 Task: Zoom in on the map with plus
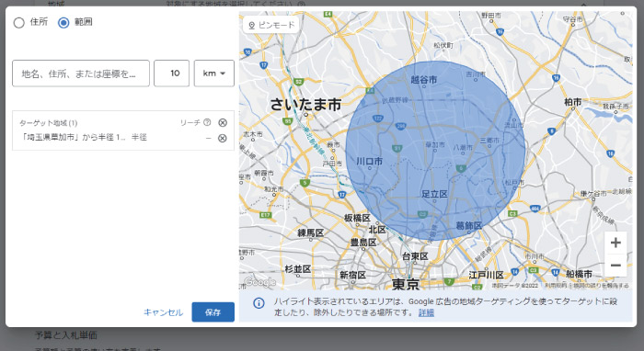(x=615, y=243)
